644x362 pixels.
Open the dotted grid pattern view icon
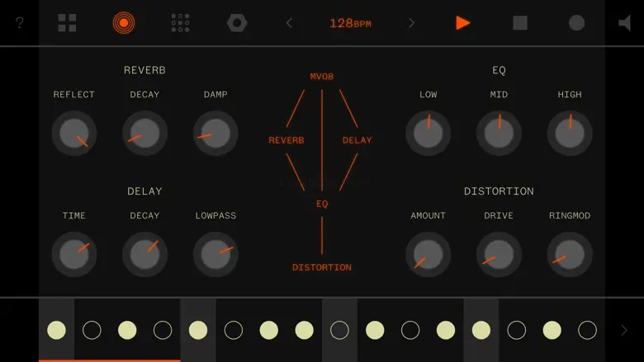(180, 23)
